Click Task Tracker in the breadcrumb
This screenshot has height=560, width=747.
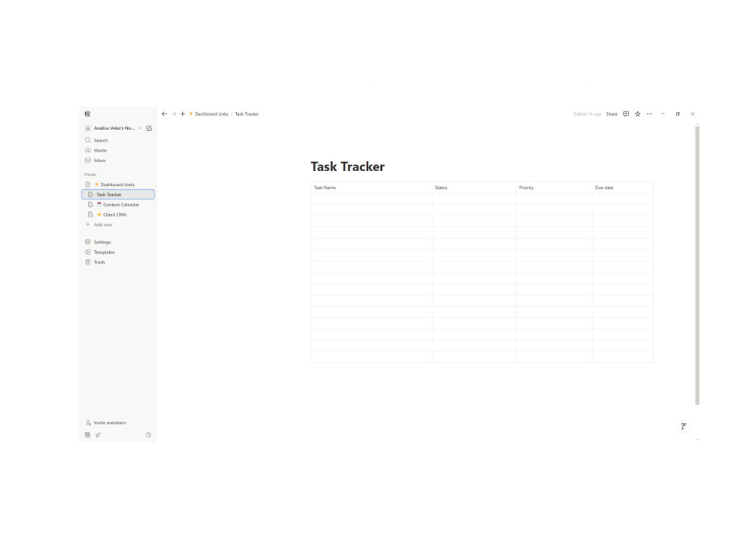(247, 114)
